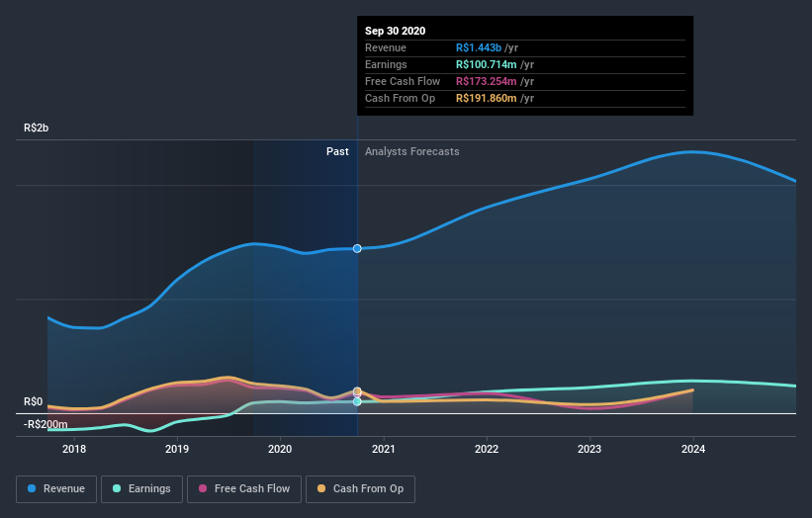Toggle the Free Cash Flow legend series
The image size is (812, 518).
pos(244,489)
